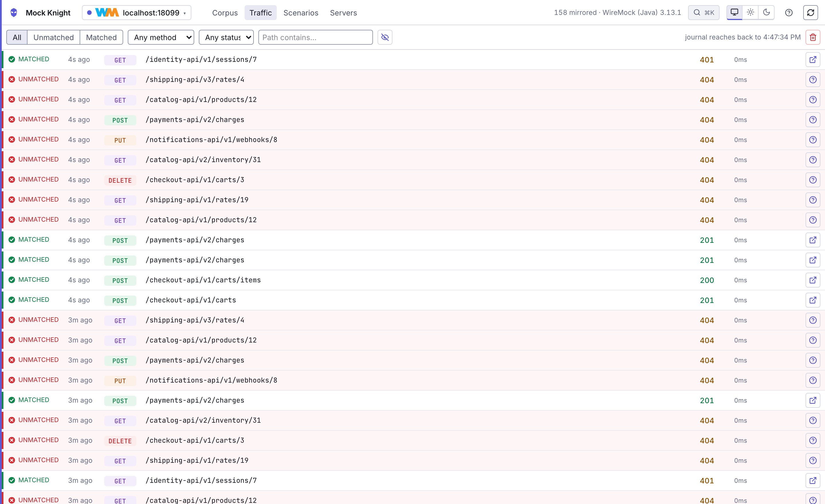Click 'journal reaches back to 4:47:34 PM' text
This screenshot has height=504, width=825.
[742, 37]
